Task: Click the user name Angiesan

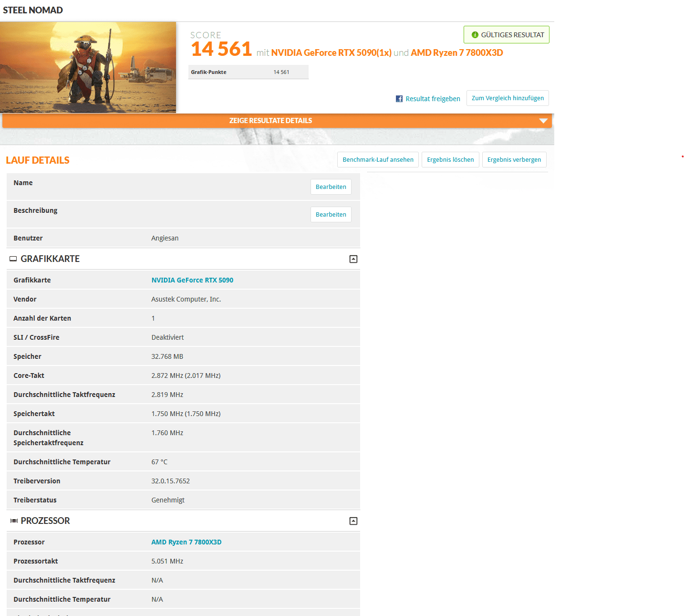Action: 165,238
